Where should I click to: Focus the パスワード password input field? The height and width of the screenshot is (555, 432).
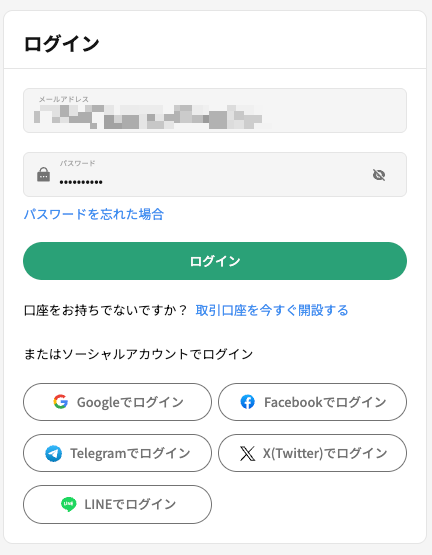215,174
